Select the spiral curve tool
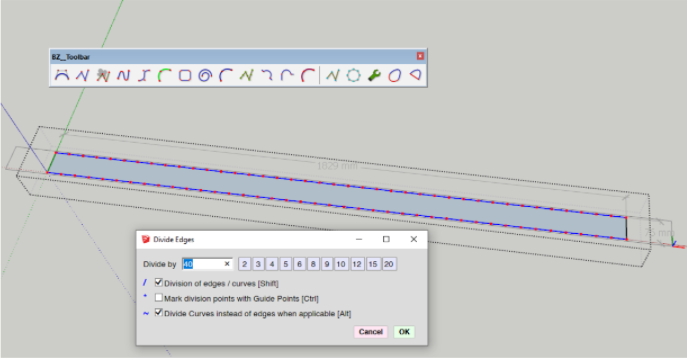This screenshot has height=360, width=687. tap(205, 75)
